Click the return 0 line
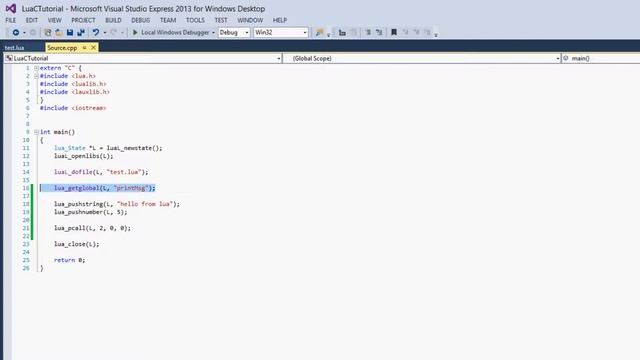This screenshot has height=360, width=640. [69, 260]
